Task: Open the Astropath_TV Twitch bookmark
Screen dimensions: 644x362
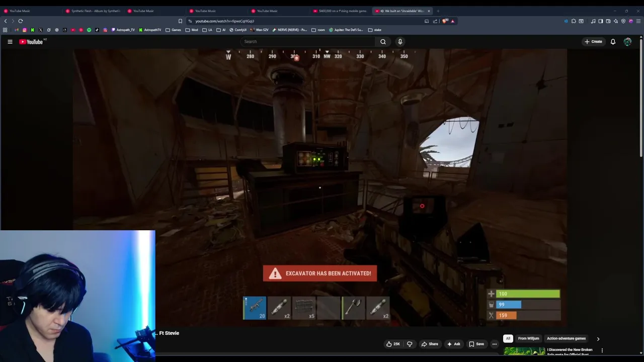Action: point(123,30)
